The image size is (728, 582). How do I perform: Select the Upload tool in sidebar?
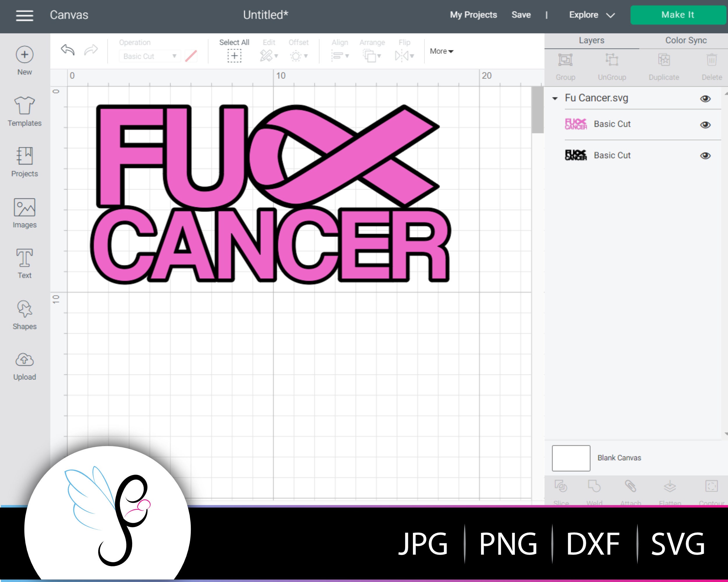tap(24, 364)
